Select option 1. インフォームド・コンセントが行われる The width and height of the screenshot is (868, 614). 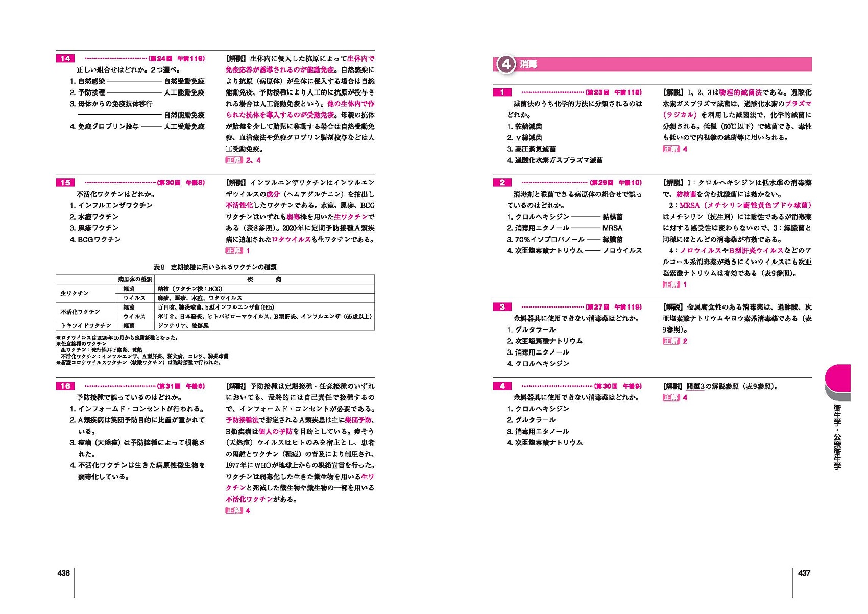click(x=137, y=409)
